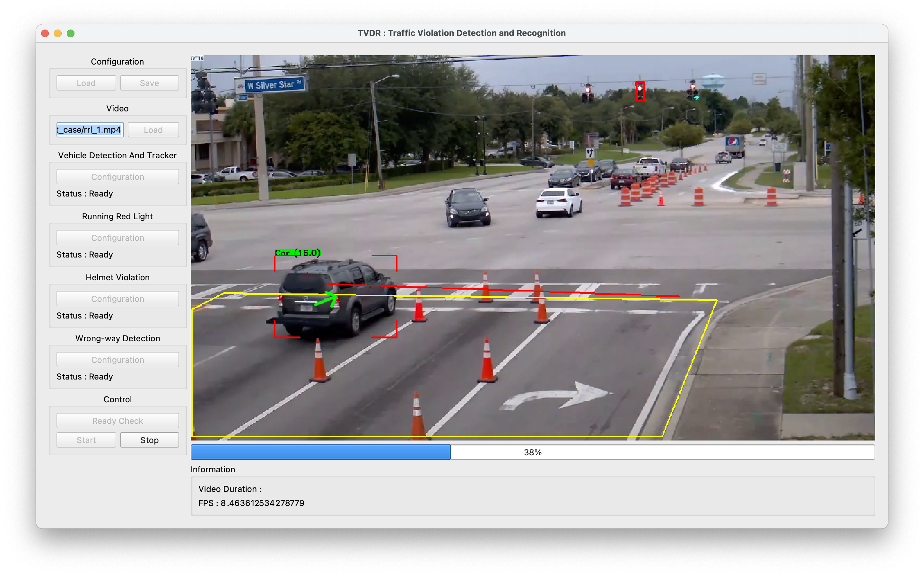Open Wrong-way Detection Configuration button
The height and width of the screenshot is (576, 924).
[x=118, y=360]
